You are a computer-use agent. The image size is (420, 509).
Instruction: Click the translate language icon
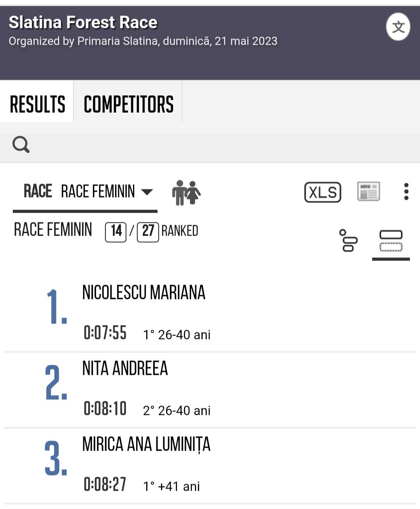coord(398,27)
